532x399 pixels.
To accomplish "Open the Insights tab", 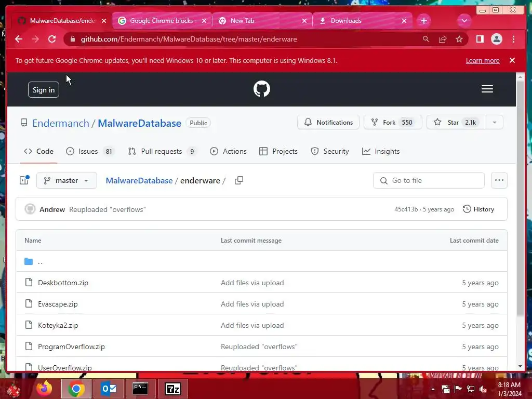I will click(381, 151).
